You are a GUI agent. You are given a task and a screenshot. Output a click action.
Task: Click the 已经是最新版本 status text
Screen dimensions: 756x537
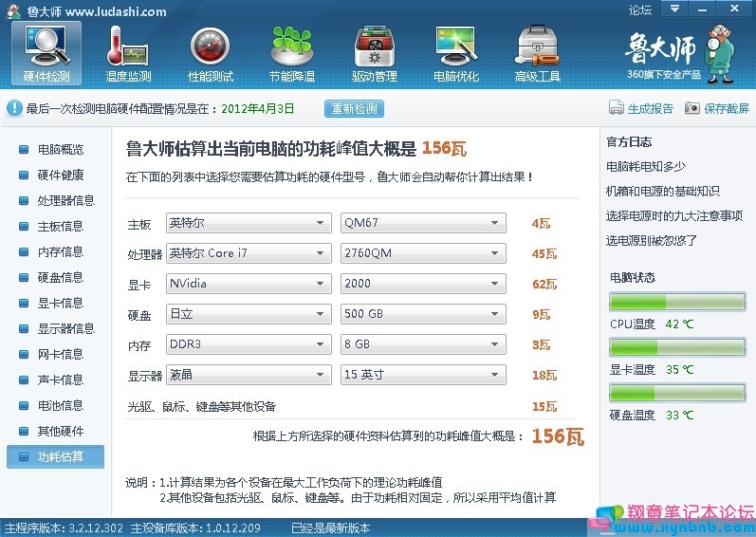(331, 528)
